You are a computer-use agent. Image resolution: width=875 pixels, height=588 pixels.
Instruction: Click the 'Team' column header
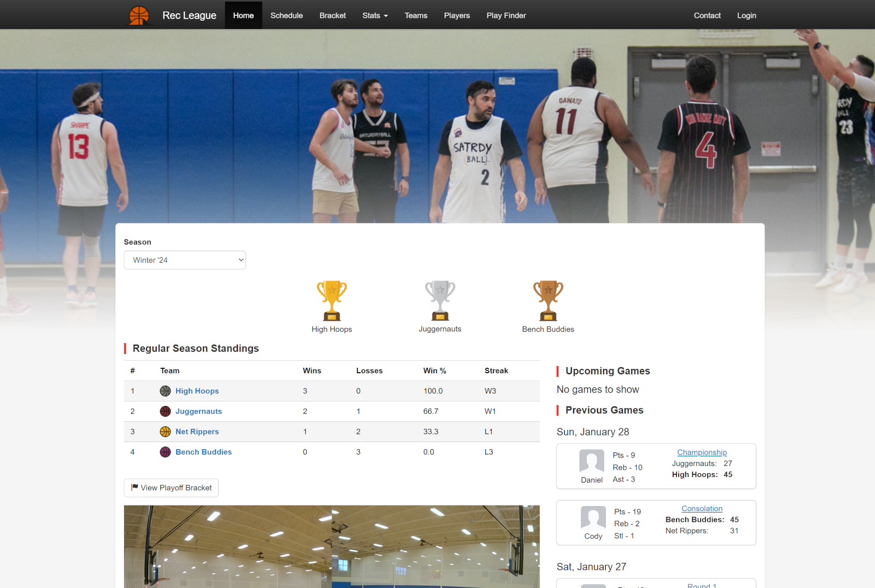170,371
